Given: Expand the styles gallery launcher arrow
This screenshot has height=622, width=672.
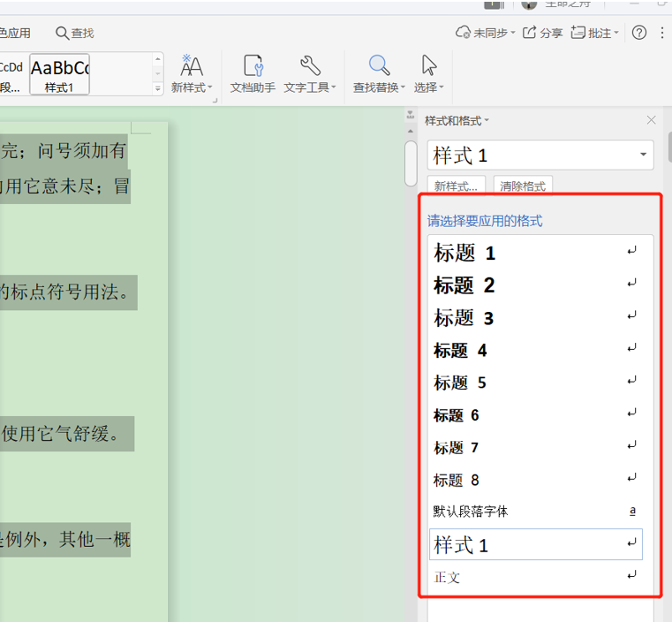Looking at the screenshot, I should click(x=215, y=101).
